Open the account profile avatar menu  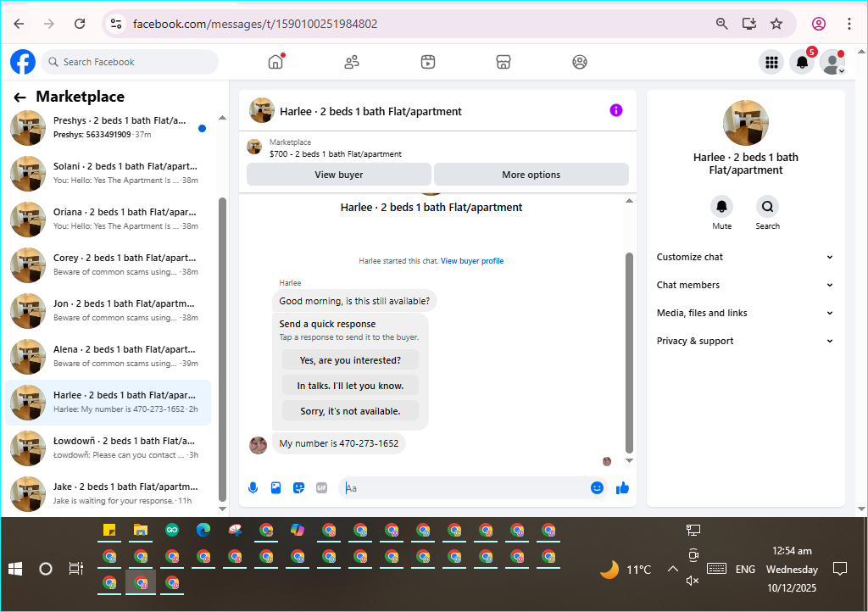832,62
